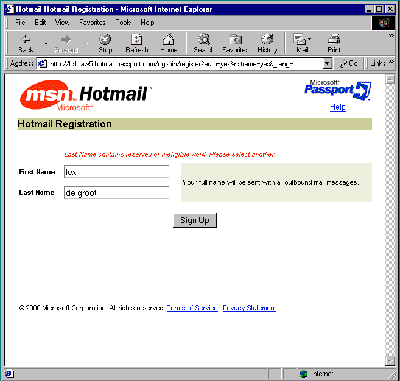Image resolution: width=400 pixels, height=381 pixels.
Task: Click the vertical scrollbar down arrow
Action: coord(390,361)
